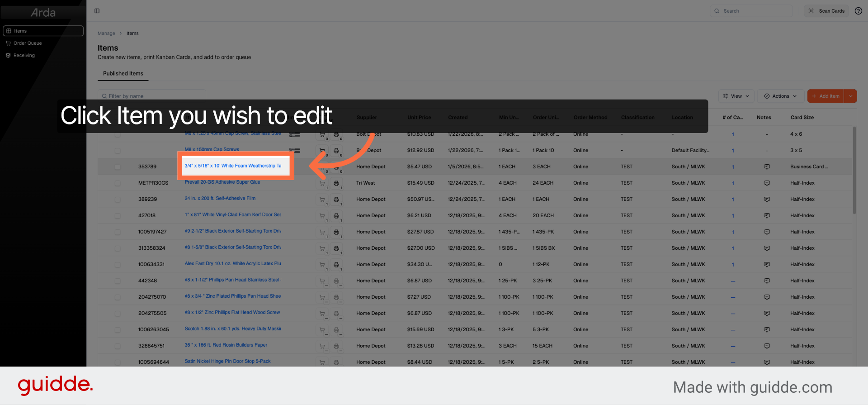868x405 pixels.
Task: Select checkbox for item 353789
Action: pos(118,167)
